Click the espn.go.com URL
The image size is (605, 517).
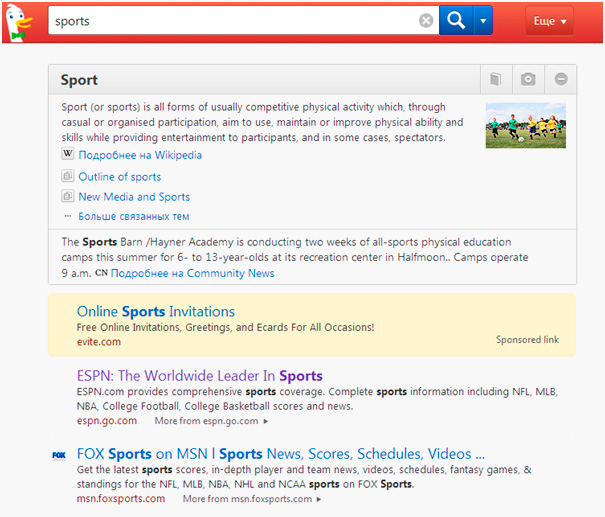click(x=107, y=421)
